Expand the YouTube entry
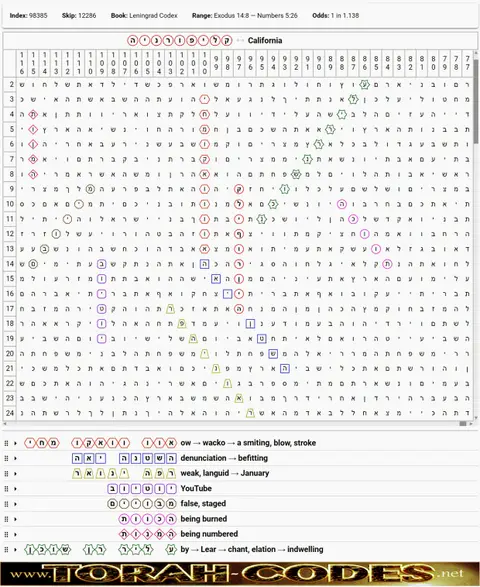480x587 pixels. coord(15,489)
